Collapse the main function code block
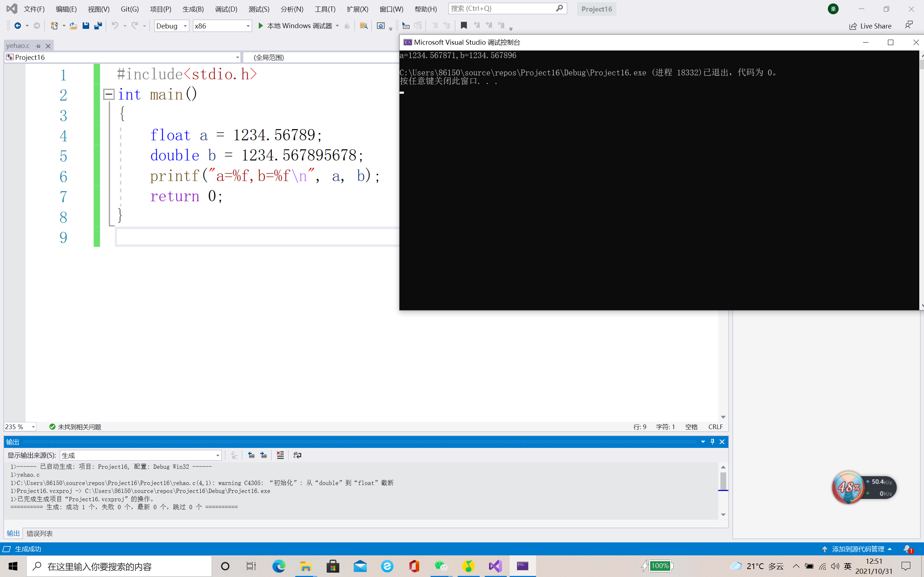 tap(109, 94)
